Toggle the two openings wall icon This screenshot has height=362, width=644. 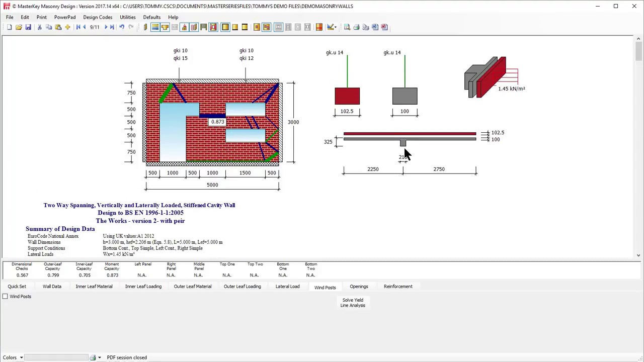(266, 27)
